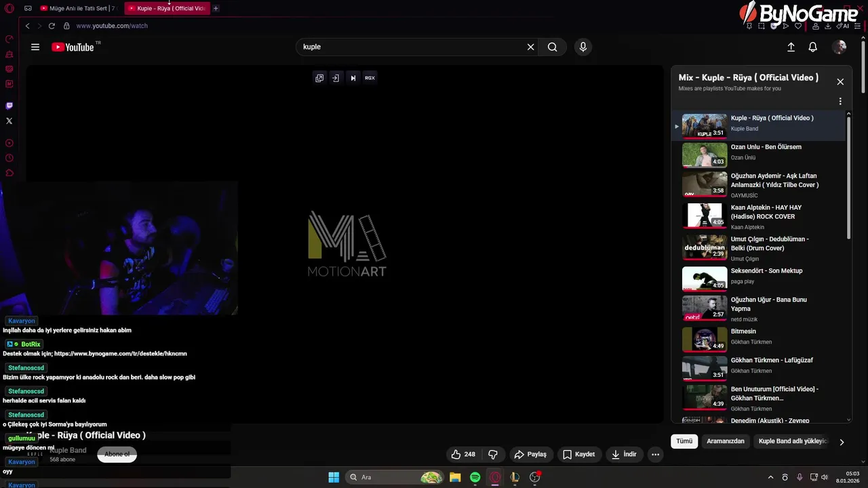Open the Kuple Band channel link
868x488 pixels.
[68, 450]
